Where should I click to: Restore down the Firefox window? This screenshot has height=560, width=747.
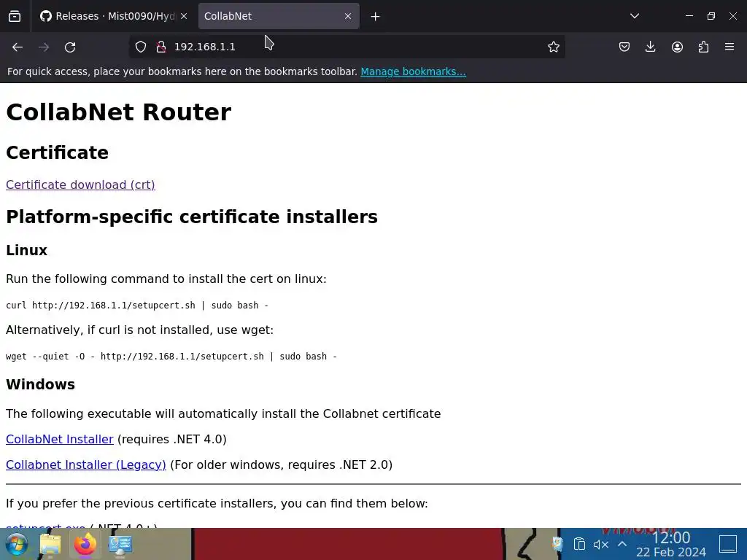(x=711, y=16)
